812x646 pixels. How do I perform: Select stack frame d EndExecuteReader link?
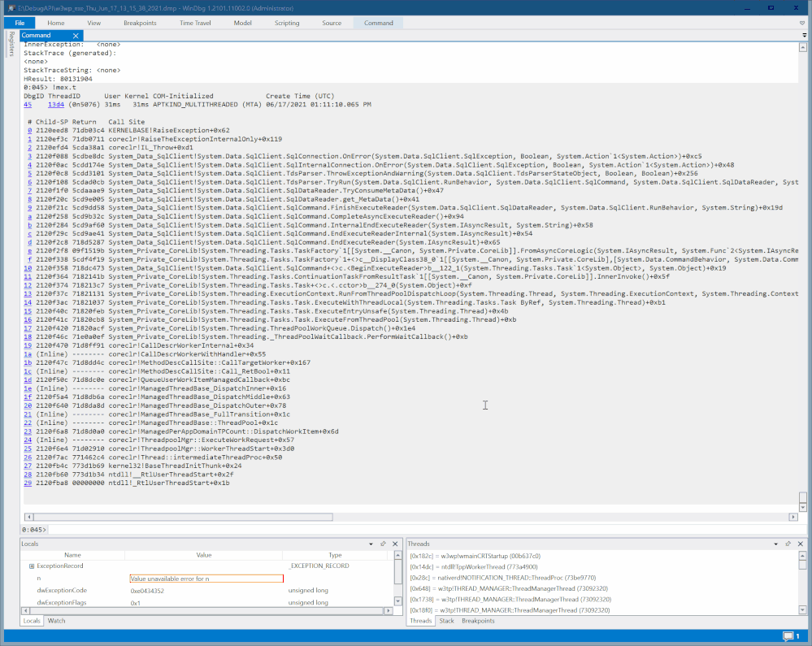pos(29,242)
